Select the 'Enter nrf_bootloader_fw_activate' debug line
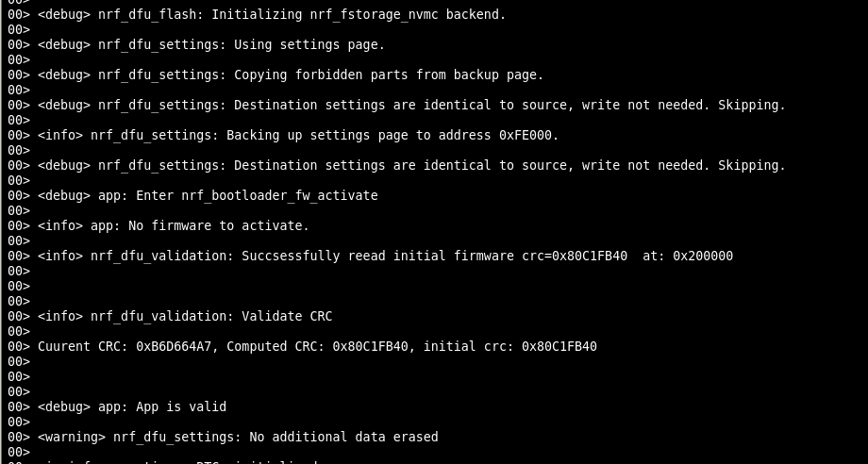 pos(192,196)
